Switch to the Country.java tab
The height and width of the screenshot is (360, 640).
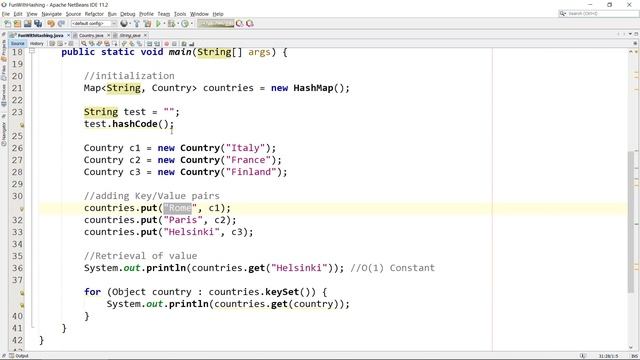91,36
